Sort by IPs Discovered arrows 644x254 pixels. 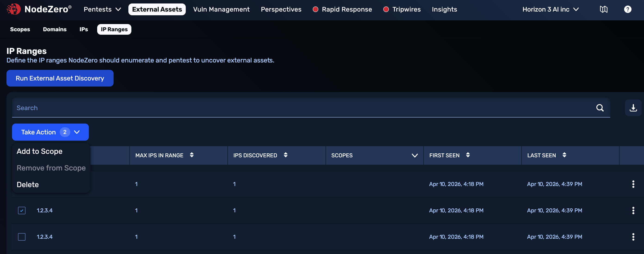(285, 155)
